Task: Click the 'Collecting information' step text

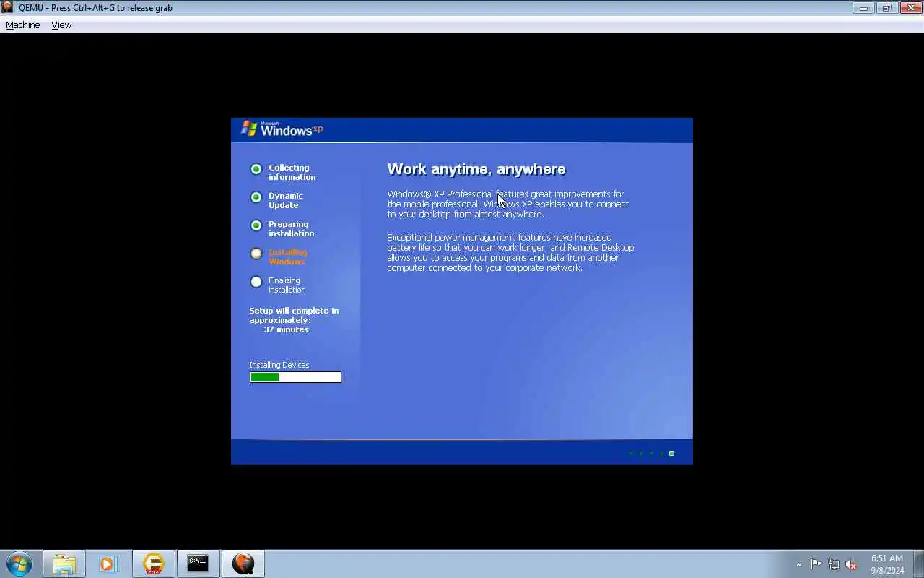Action: pyautogui.click(x=292, y=172)
